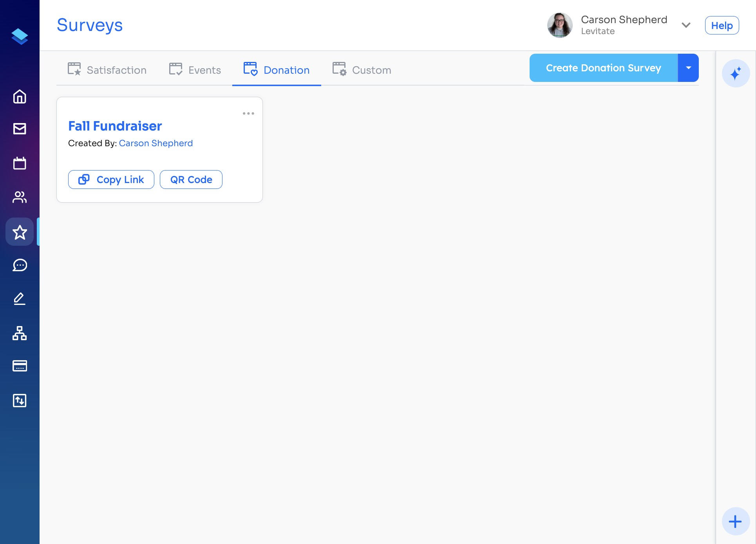
Task: Open the Fall Fundraiser survey title
Action: (x=115, y=126)
